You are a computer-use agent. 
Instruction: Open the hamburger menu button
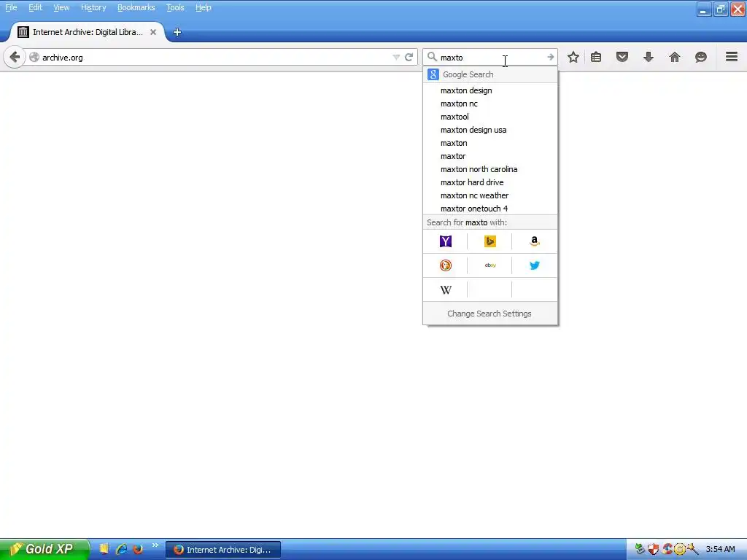click(x=732, y=57)
